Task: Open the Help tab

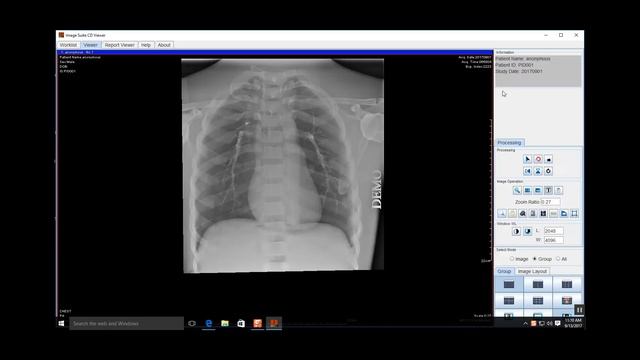Action: pos(146,45)
